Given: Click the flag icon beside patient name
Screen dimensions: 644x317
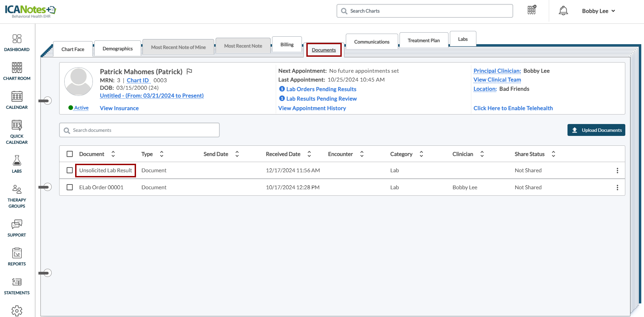Looking at the screenshot, I should [189, 71].
